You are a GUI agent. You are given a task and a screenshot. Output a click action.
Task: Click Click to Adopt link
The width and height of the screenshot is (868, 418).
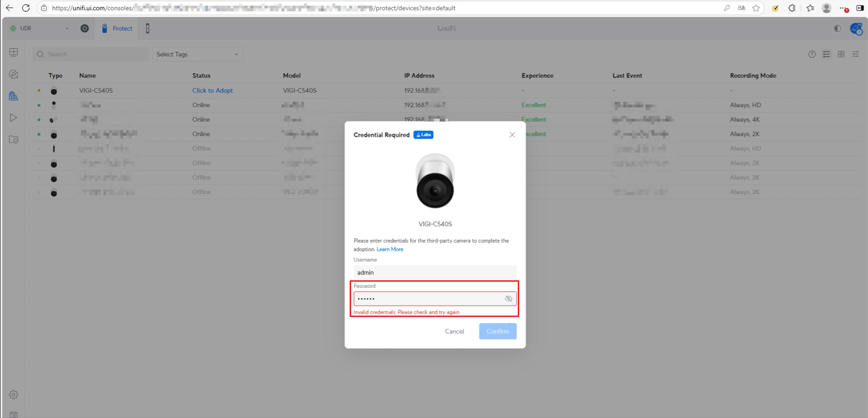(x=212, y=90)
